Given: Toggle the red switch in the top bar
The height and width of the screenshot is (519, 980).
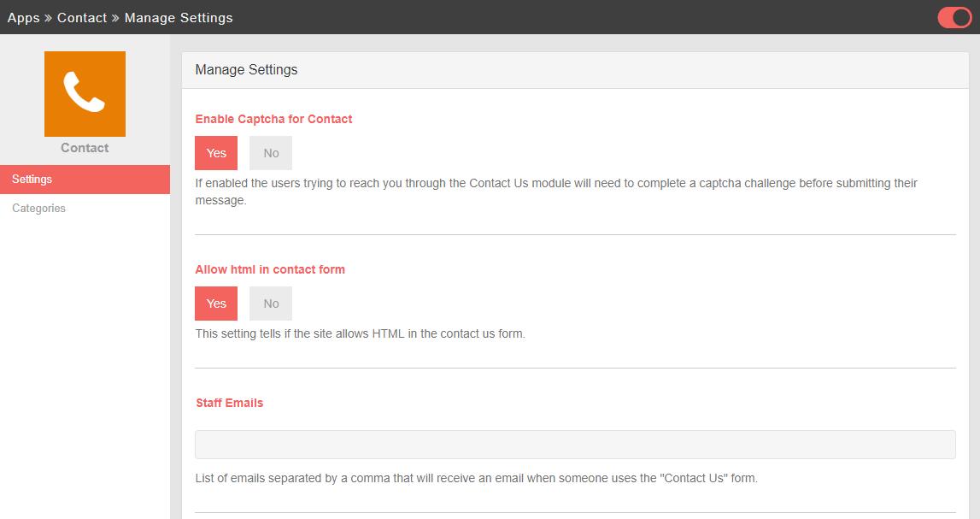Looking at the screenshot, I should pos(954,17).
